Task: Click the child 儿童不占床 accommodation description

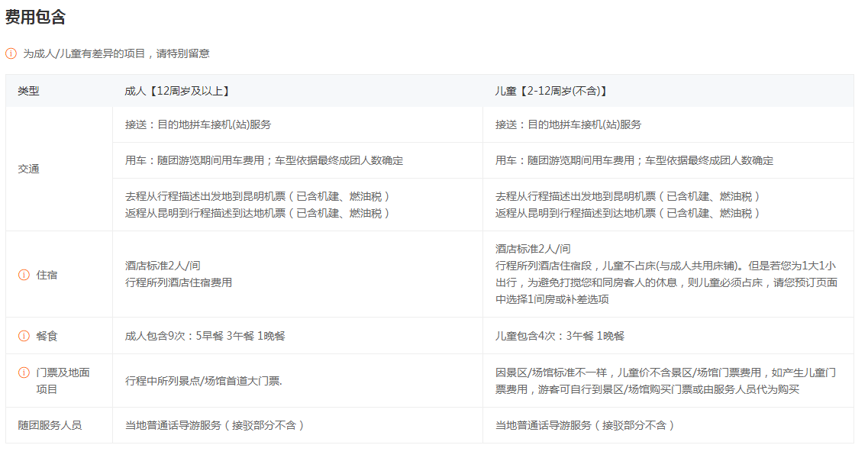Action: (x=666, y=274)
